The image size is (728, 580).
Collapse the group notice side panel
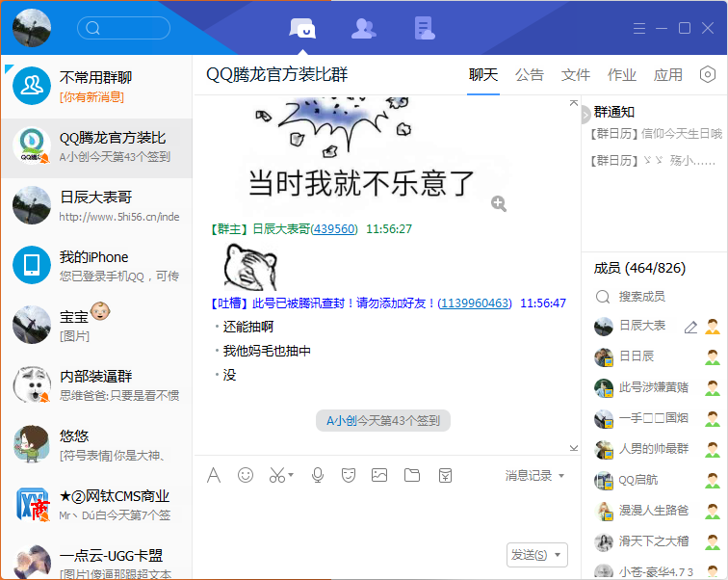click(585, 115)
